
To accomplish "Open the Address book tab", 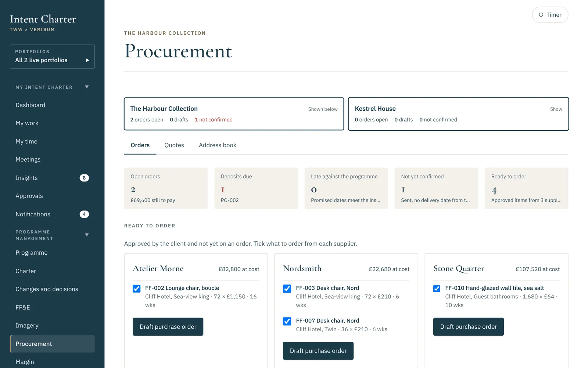I will pos(218,145).
